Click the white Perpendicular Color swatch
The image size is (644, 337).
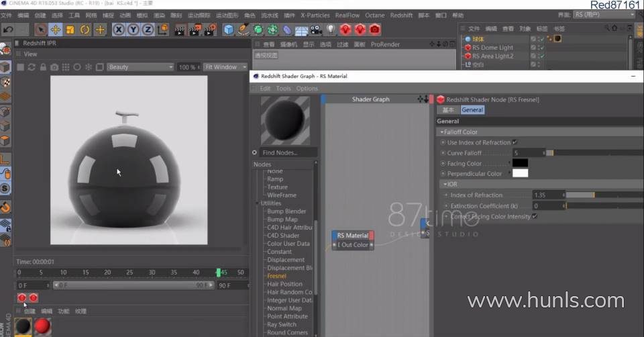[x=520, y=173]
